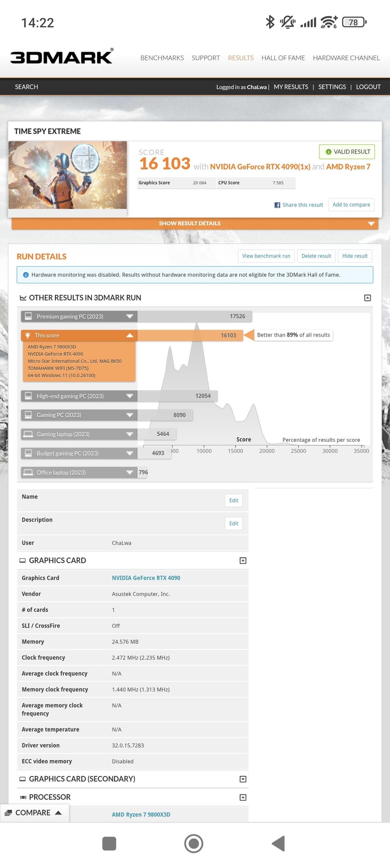Click the ChaLwa username in login bar
Viewport: 390px width, 868px height.
tap(257, 87)
